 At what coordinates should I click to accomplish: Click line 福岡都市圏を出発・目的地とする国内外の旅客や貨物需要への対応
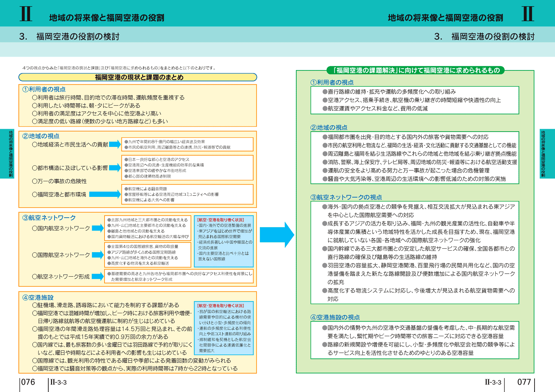pos(405,137)
